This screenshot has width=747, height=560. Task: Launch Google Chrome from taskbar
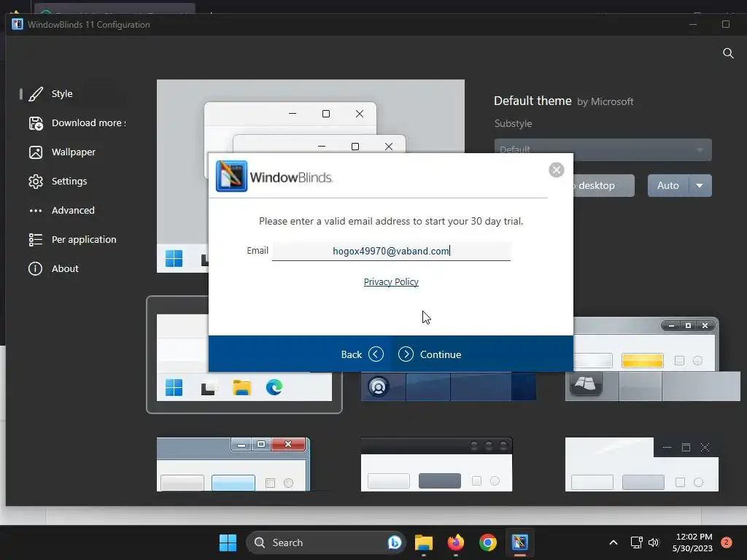(488, 542)
